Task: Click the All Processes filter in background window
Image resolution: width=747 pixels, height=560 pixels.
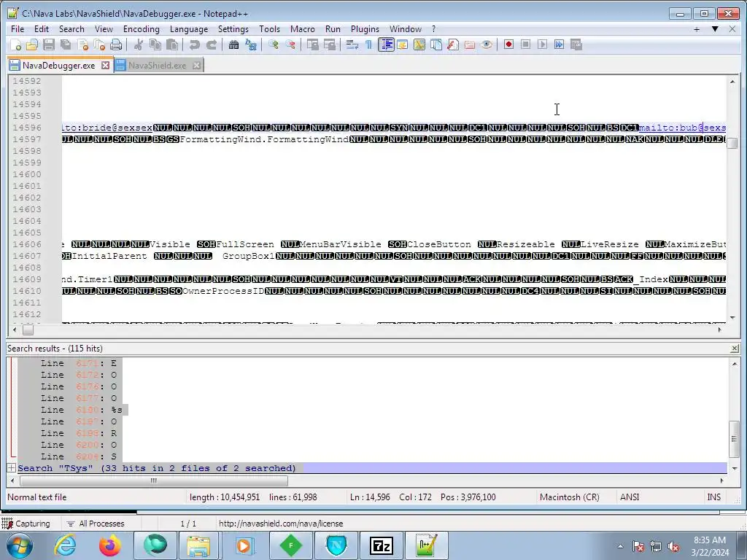Action: [96, 524]
